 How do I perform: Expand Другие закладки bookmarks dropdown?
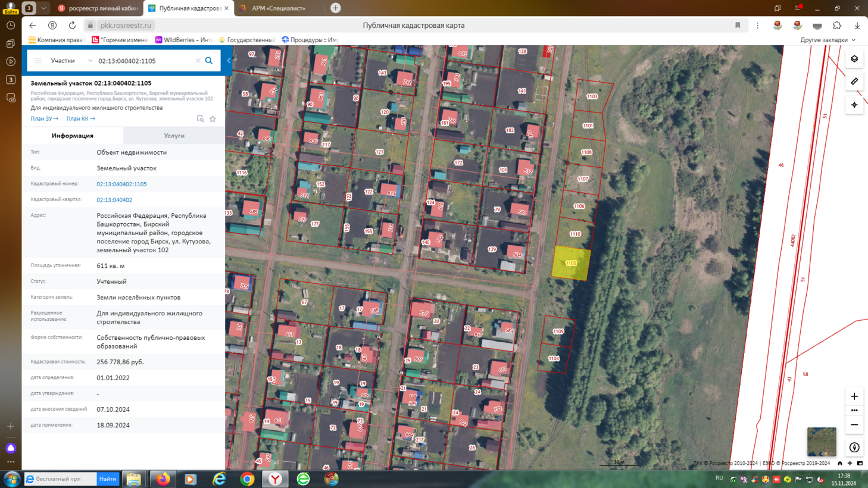click(828, 40)
